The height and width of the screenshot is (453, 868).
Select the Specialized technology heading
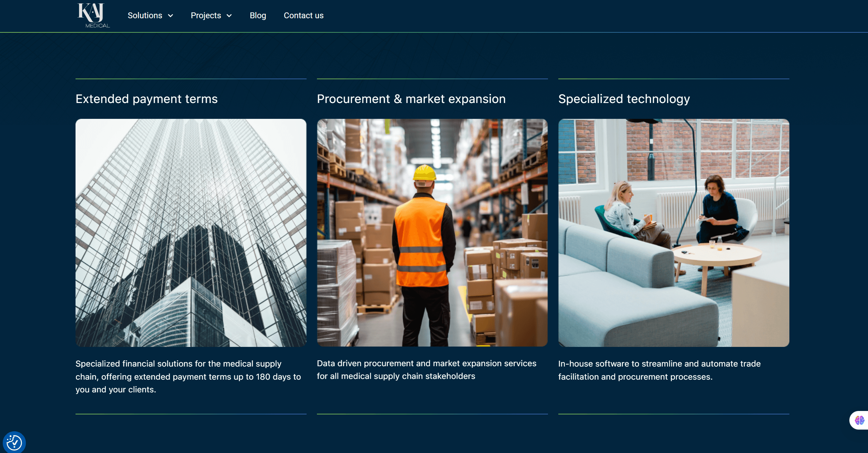(624, 99)
